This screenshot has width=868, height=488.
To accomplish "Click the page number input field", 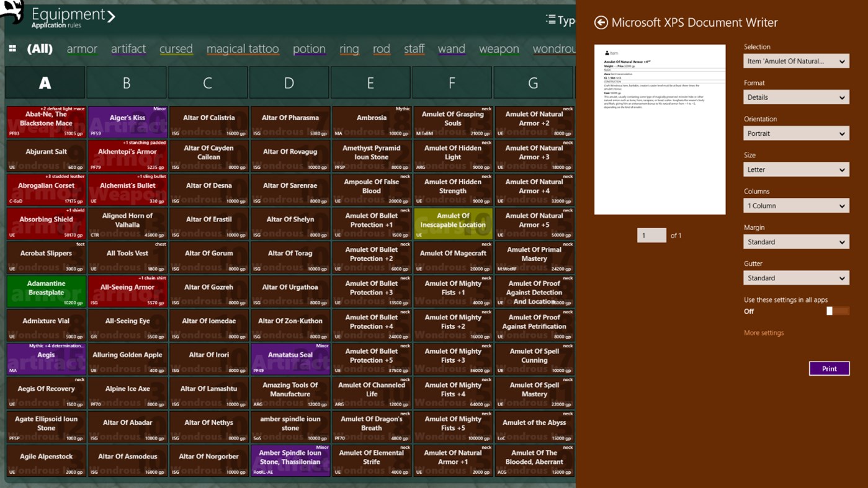I will (x=651, y=235).
